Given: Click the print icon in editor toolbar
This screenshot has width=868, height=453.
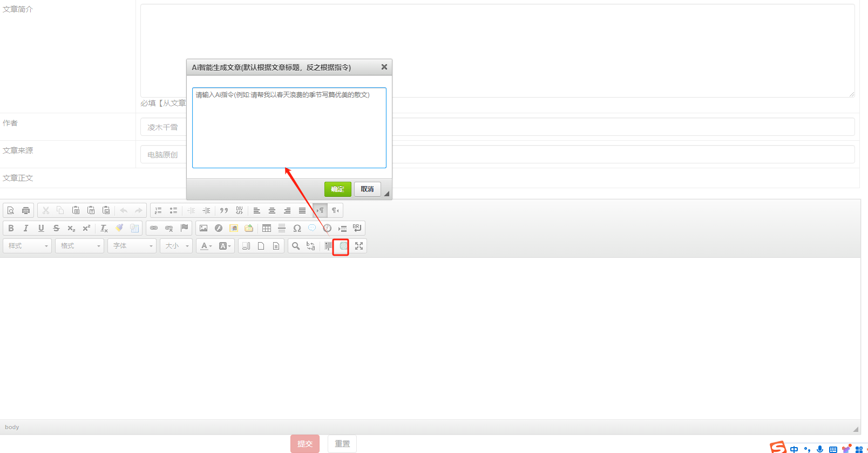Looking at the screenshot, I should click(x=26, y=210).
